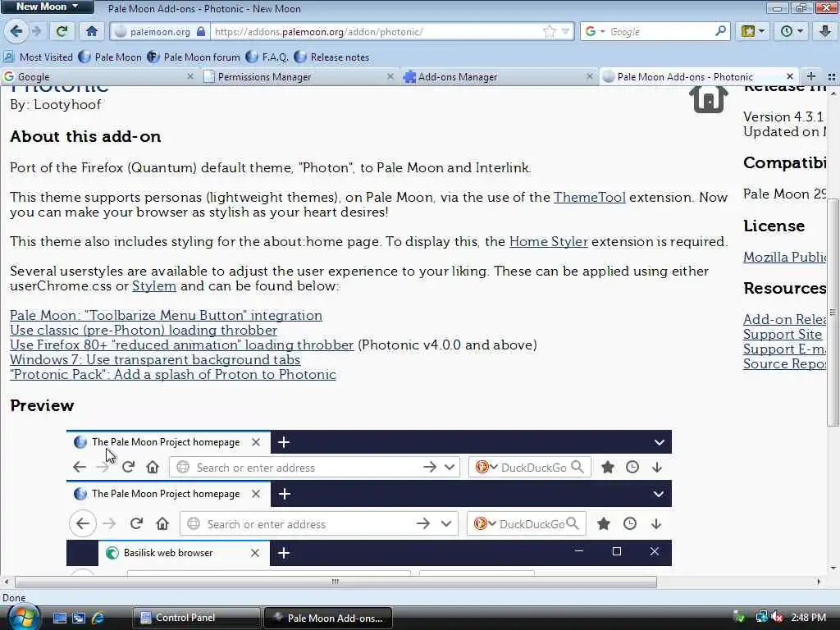Open the history clock toolbar button
Image resolution: width=840 pixels, height=630 pixels.
point(792,31)
